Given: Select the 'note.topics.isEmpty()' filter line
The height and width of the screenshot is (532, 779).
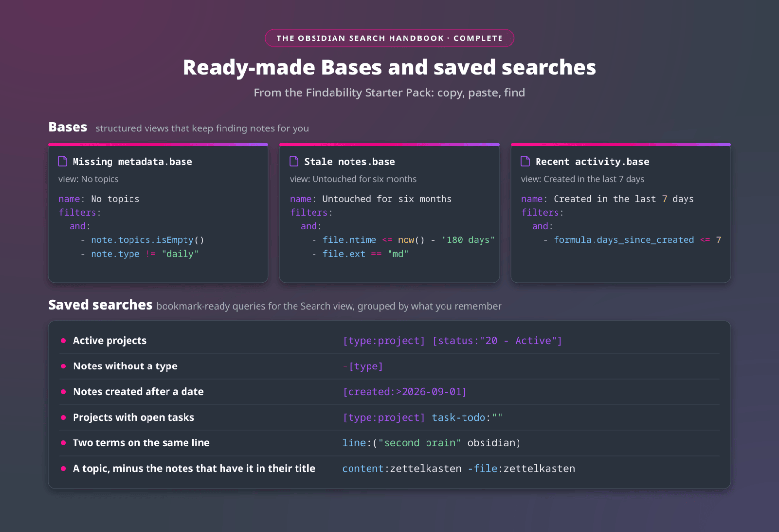Looking at the screenshot, I should pos(143,240).
